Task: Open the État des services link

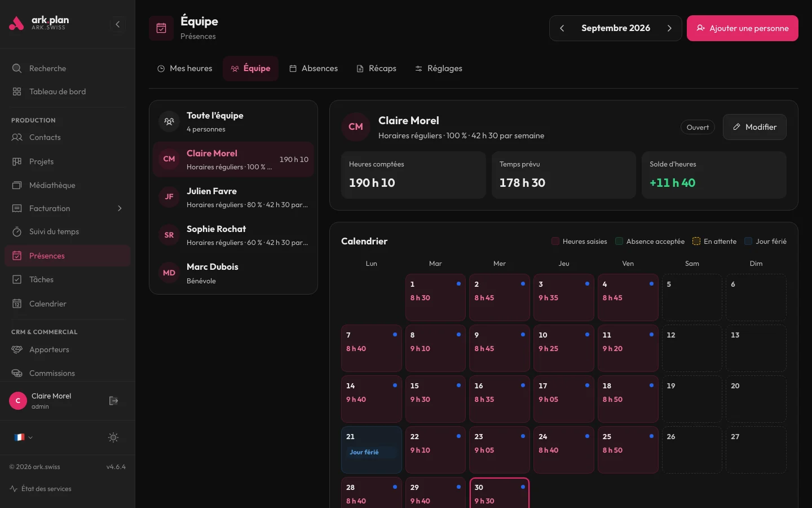Action: [x=41, y=489]
